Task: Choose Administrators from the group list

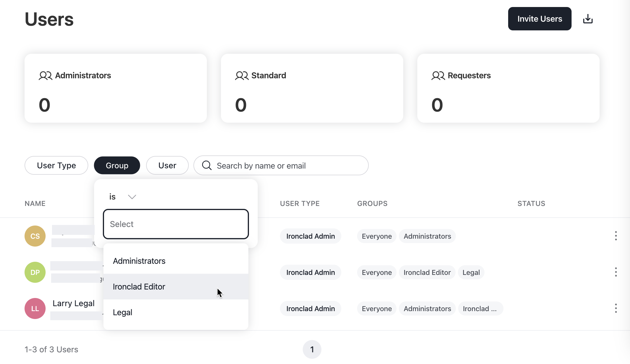Action: click(176, 261)
